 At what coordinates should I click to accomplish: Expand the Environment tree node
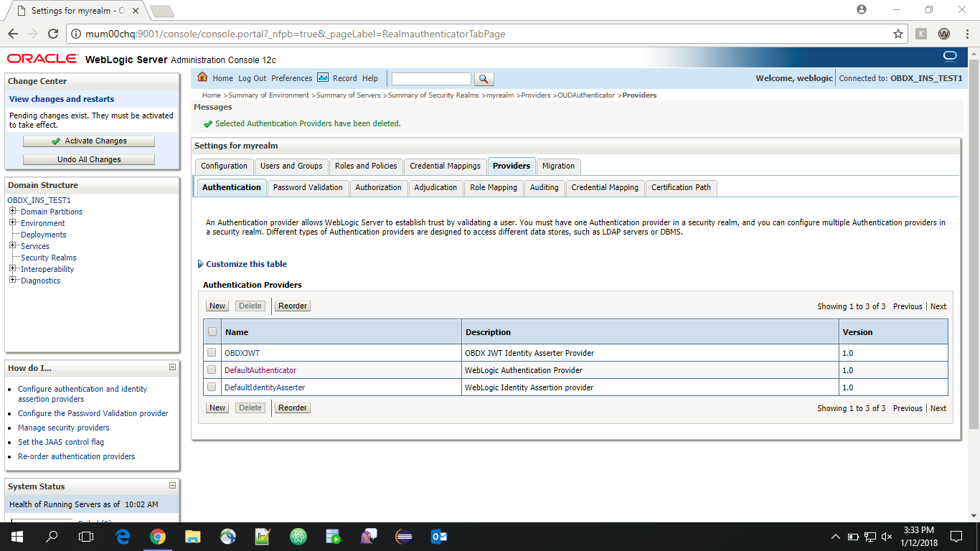coord(13,222)
